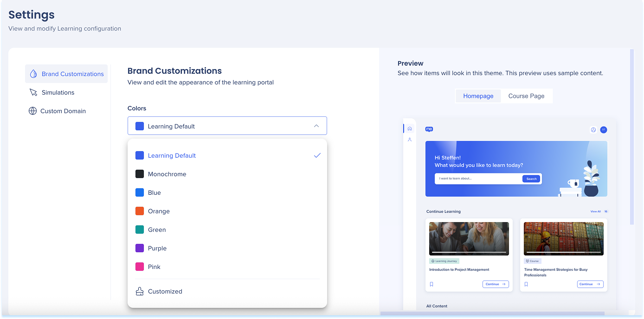The width and height of the screenshot is (644, 319).
Task: Choose the Learning Default option with checkmark
Action: (172, 155)
